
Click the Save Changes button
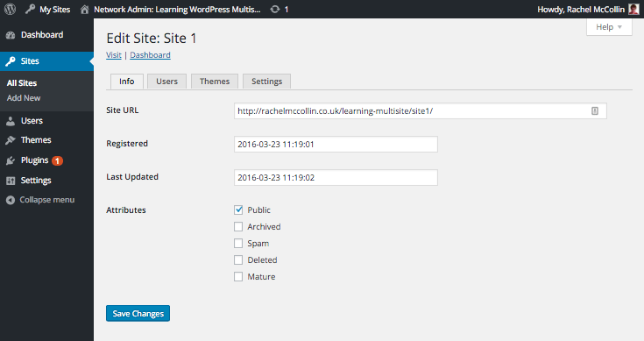[138, 314]
